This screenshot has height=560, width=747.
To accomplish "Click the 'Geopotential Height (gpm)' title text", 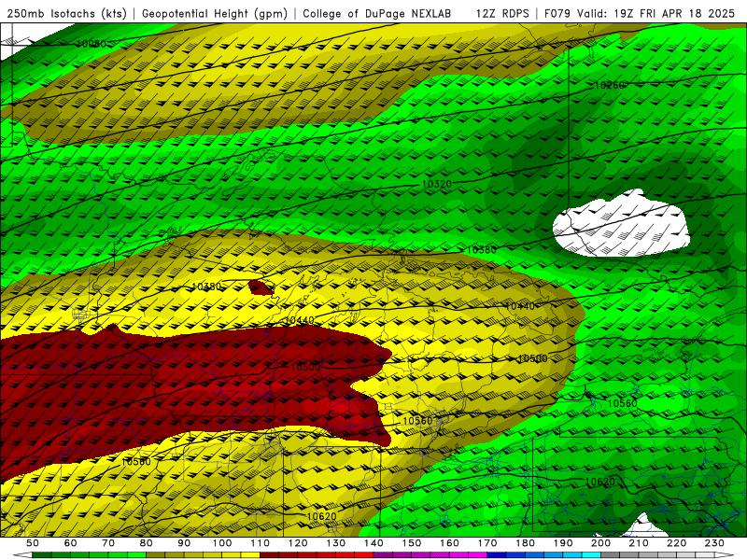I will (215, 13).
